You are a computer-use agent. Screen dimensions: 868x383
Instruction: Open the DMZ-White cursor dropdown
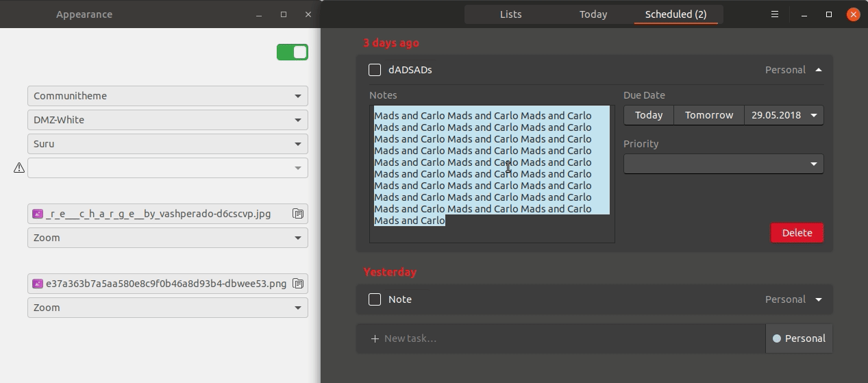[x=168, y=120]
